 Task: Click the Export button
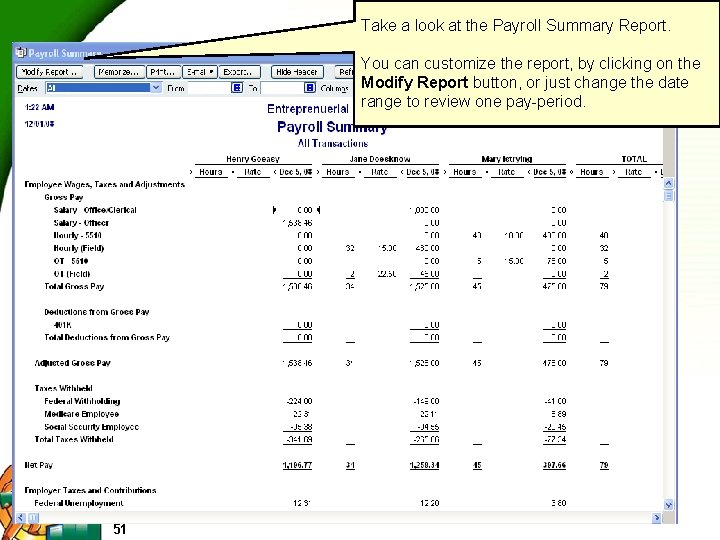[239, 72]
